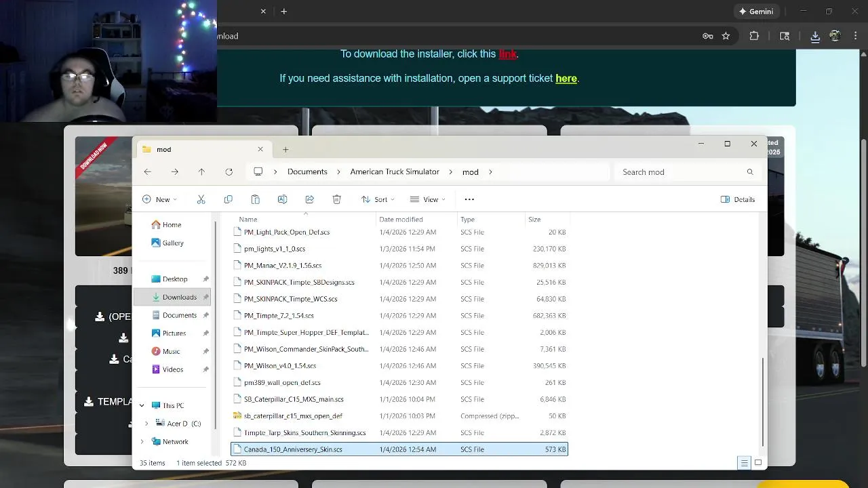Image resolution: width=868 pixels, height=488 pixels.
Task: Click the search magnifier in Search mod box
Action: pos(749,172)
